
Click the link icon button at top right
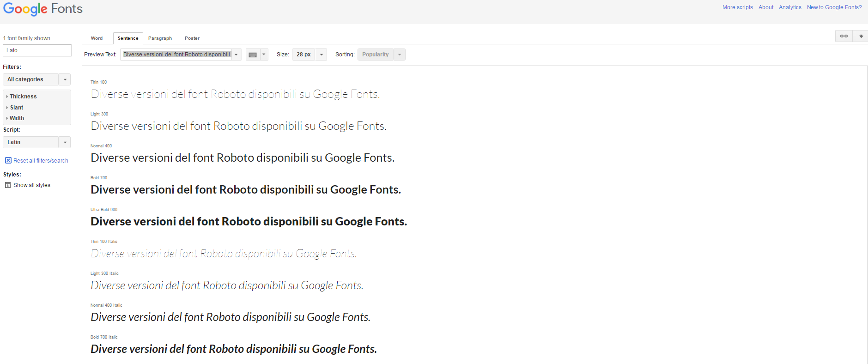844,36
